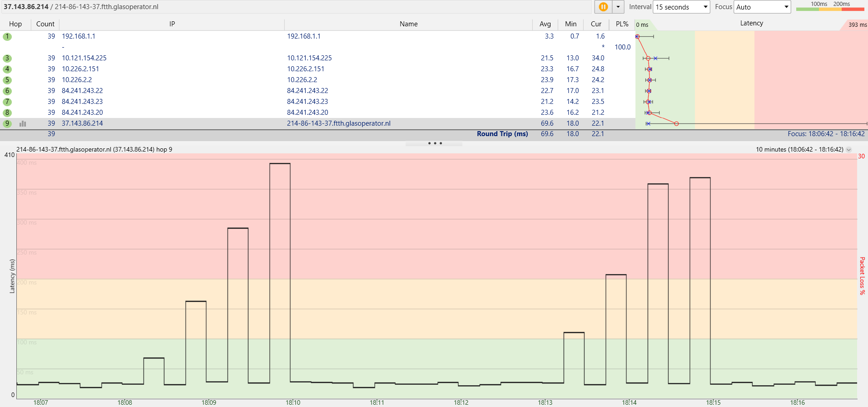This screenshot has height=407, width=868.
Task: Click the Round Trip (ms) summary label
Action: [502, 134]
